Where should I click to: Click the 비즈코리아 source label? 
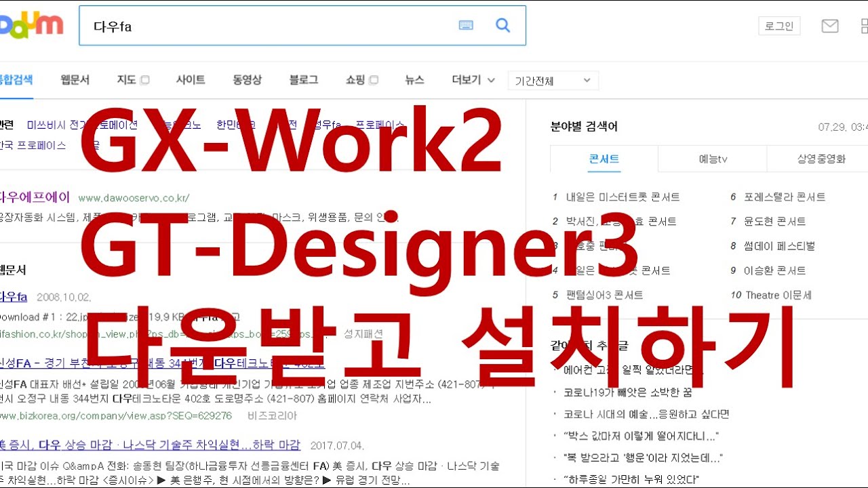pyautogui.click(x=273, y=415)
